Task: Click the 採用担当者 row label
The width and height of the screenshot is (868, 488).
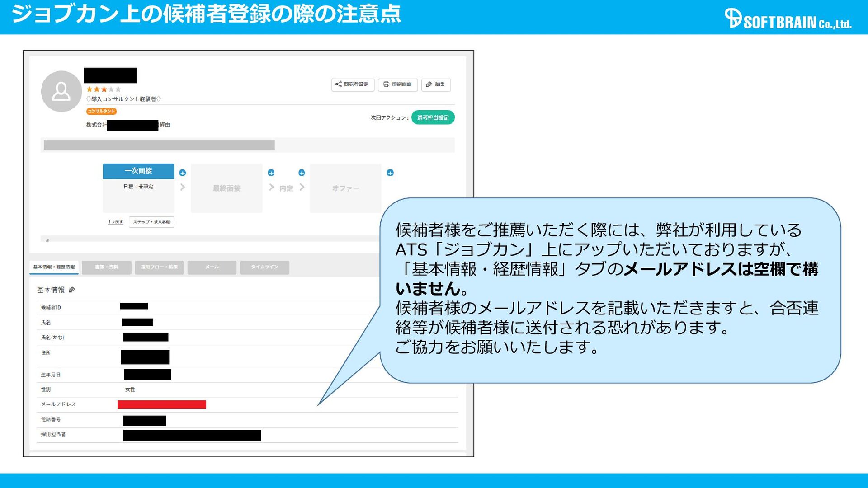Action: click(x=53, y=434)
